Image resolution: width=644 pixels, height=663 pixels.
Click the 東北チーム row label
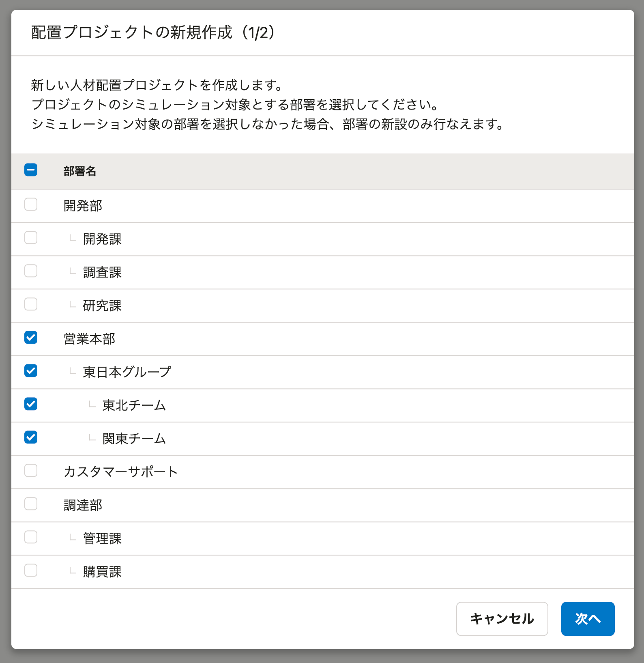pos(134,405)
